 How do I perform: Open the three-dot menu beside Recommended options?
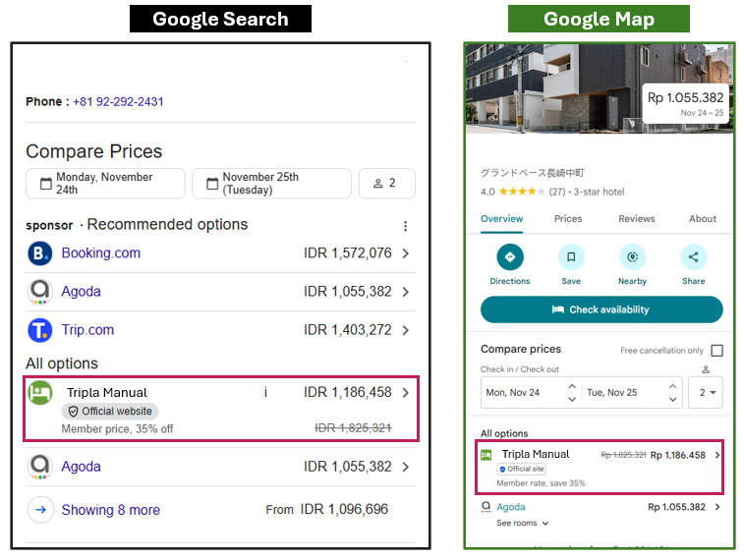point(405,226)
